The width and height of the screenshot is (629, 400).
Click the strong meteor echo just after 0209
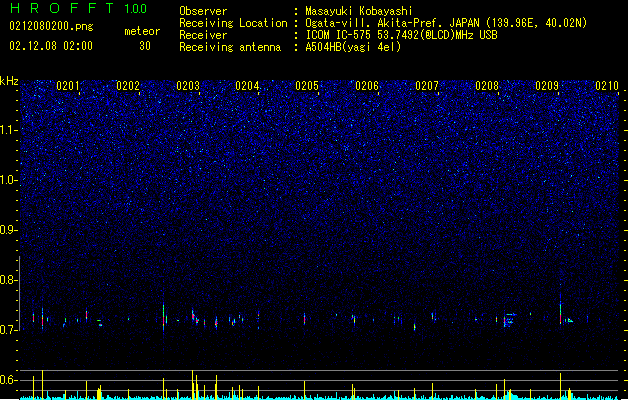(560, 311)
